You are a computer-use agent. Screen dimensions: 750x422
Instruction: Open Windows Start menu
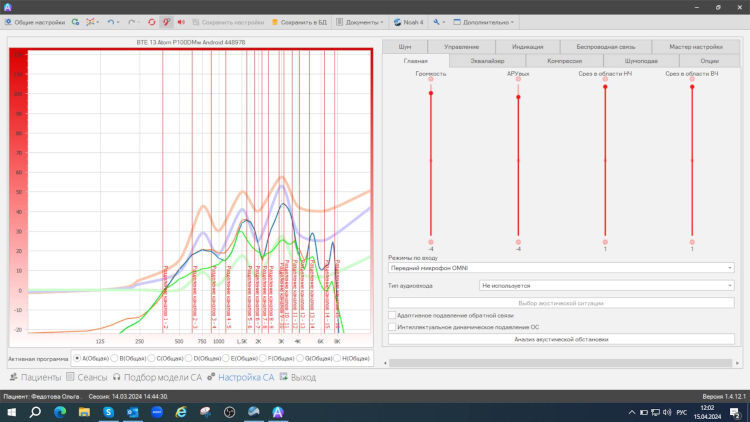pyautogui.click(x=11, y=412)
